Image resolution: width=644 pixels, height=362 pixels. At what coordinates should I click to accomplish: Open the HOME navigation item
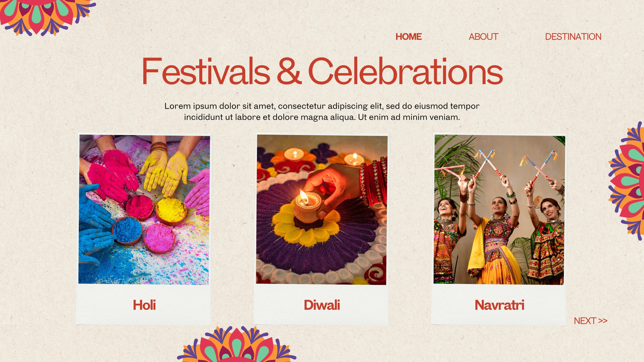coord(409,37)
